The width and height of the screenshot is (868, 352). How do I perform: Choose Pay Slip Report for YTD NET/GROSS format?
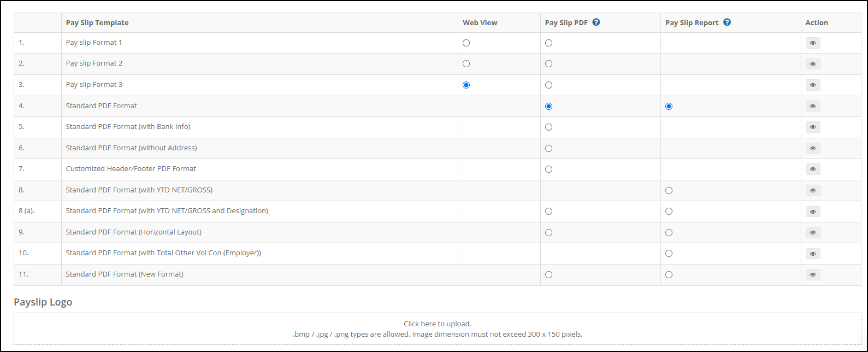pos(669,190)
